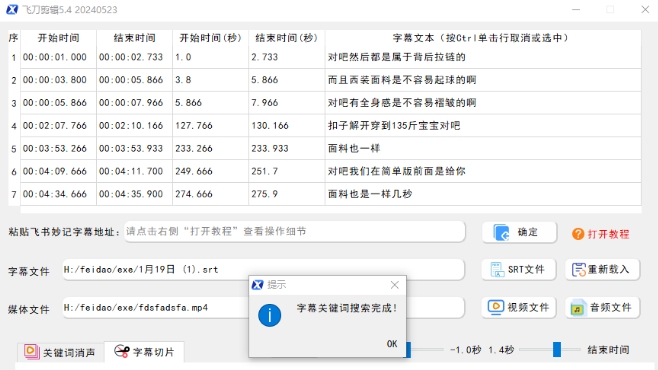Click the 字幕文本 column header
The width and height of the screenshot is (658, 370).
point(483,38)
